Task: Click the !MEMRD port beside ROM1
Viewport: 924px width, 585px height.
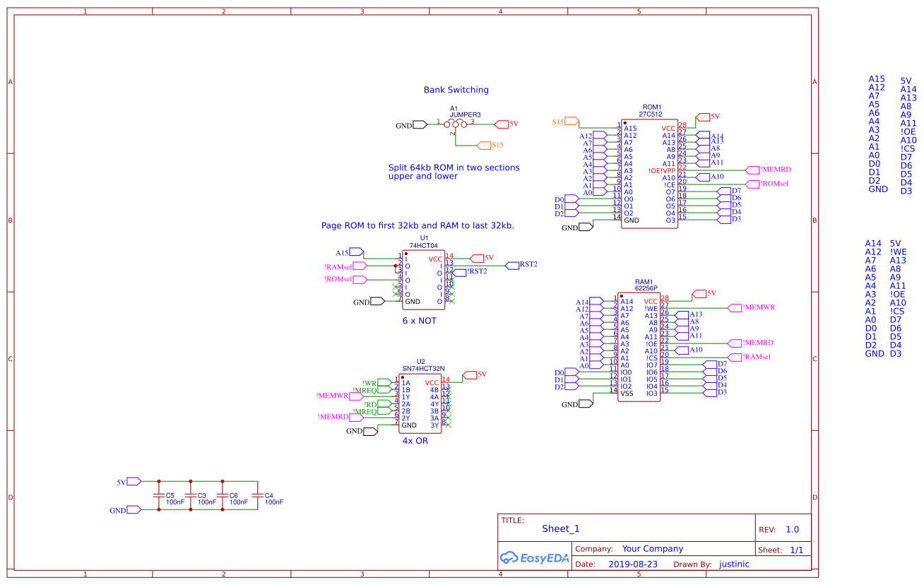Action: (751, 170)
